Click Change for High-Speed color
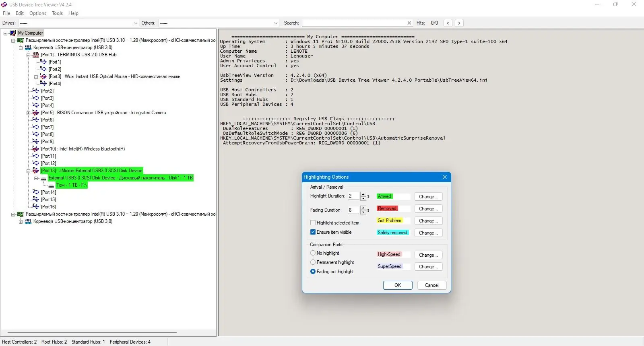This screenshot has height=346, width=644. 428,255
